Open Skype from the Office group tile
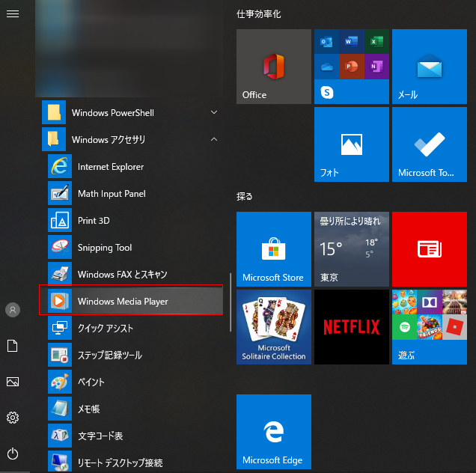 (x=327, y=92)
